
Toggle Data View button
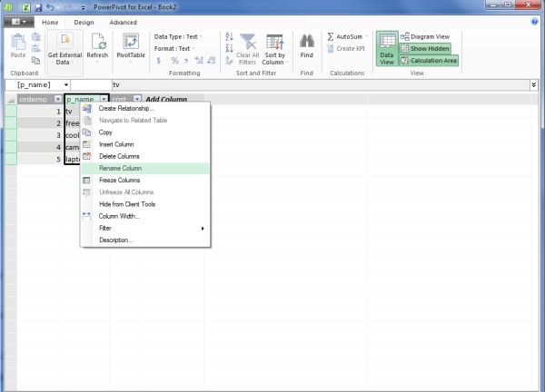coord(387,49)
